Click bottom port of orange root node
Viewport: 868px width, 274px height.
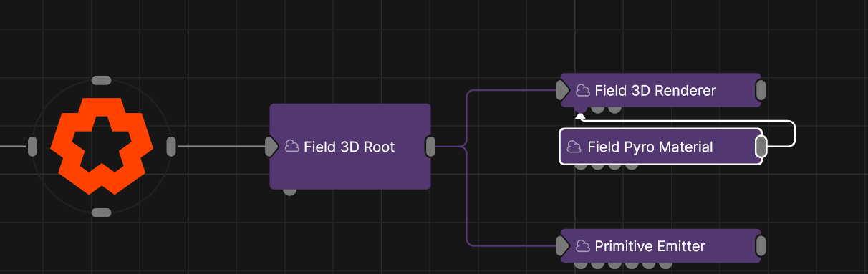tap(102, 212)
